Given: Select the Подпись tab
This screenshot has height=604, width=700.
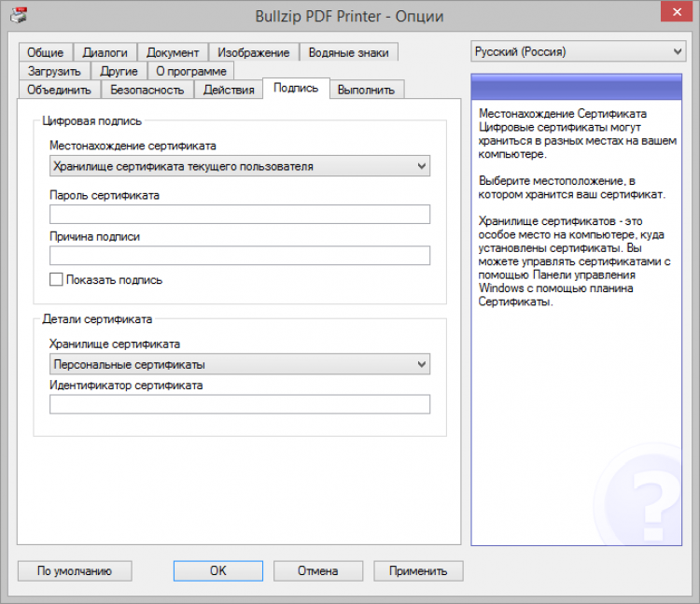Looking at the screenshot, I should click(x=296, y=88).
